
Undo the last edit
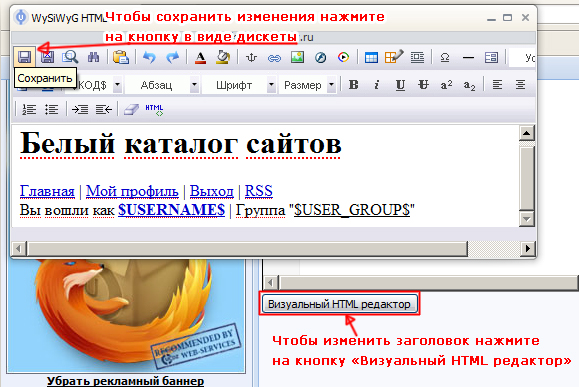tap(149, 57)
